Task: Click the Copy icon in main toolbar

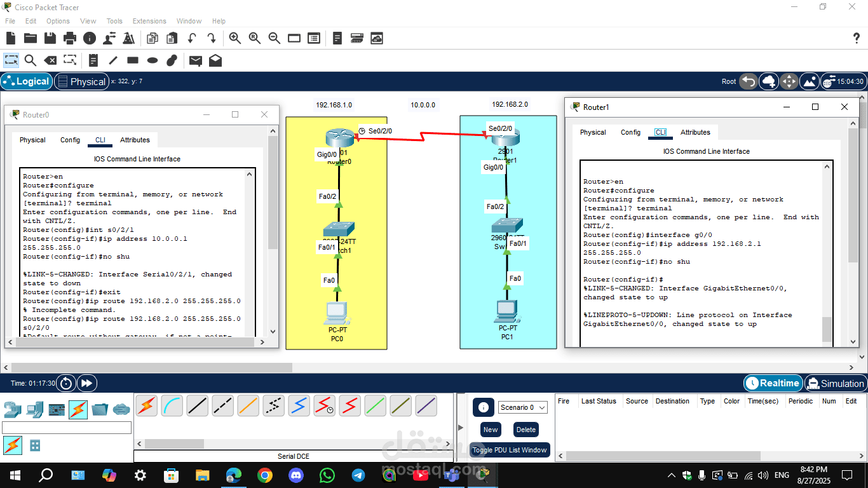Action: [153, 38]
